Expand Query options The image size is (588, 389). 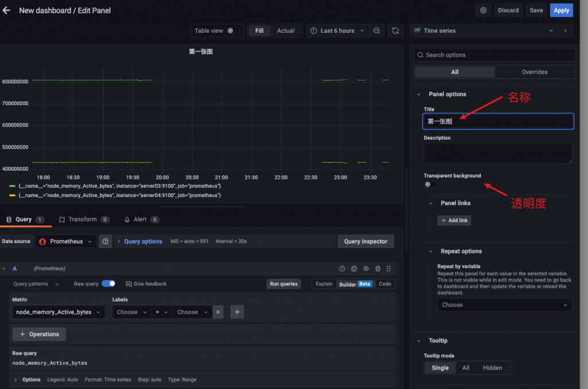[x=143, y=241]
